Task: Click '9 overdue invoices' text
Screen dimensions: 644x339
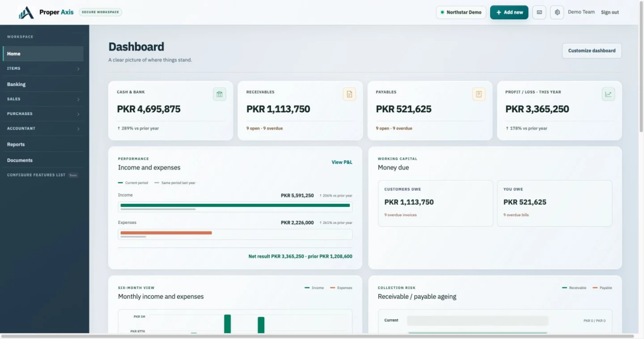Action: [400, 215]
